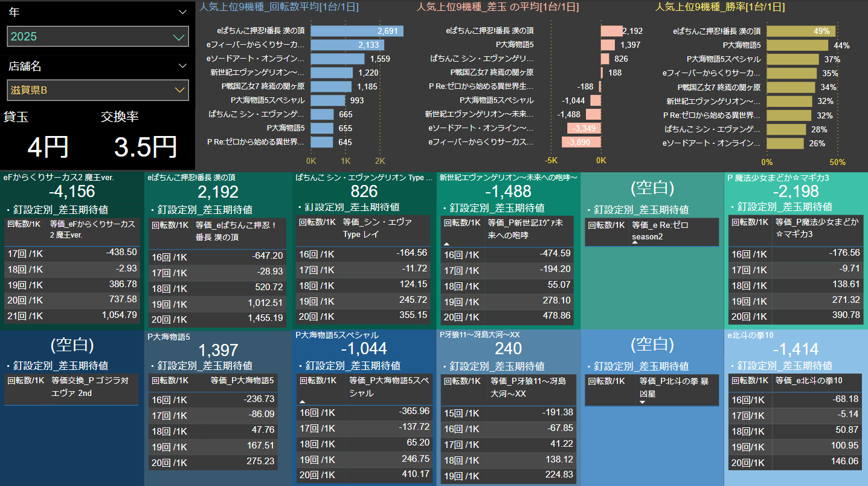
Task: Select the 49% bar in 勝率 chart
Action: (x=801, y=31)
